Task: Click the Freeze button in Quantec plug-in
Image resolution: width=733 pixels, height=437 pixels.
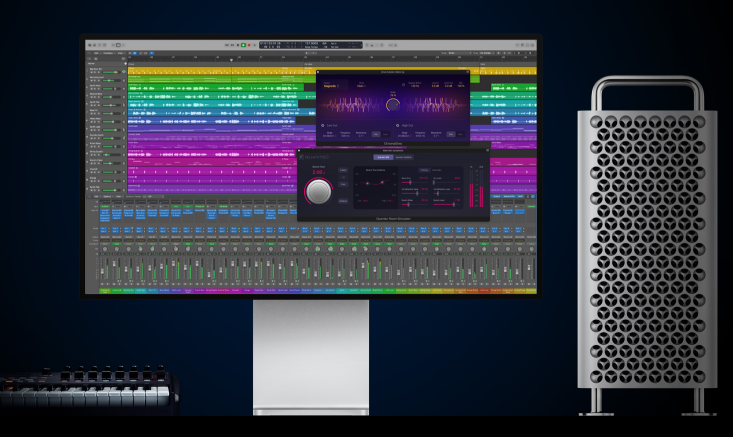Action: pos(343,170)
